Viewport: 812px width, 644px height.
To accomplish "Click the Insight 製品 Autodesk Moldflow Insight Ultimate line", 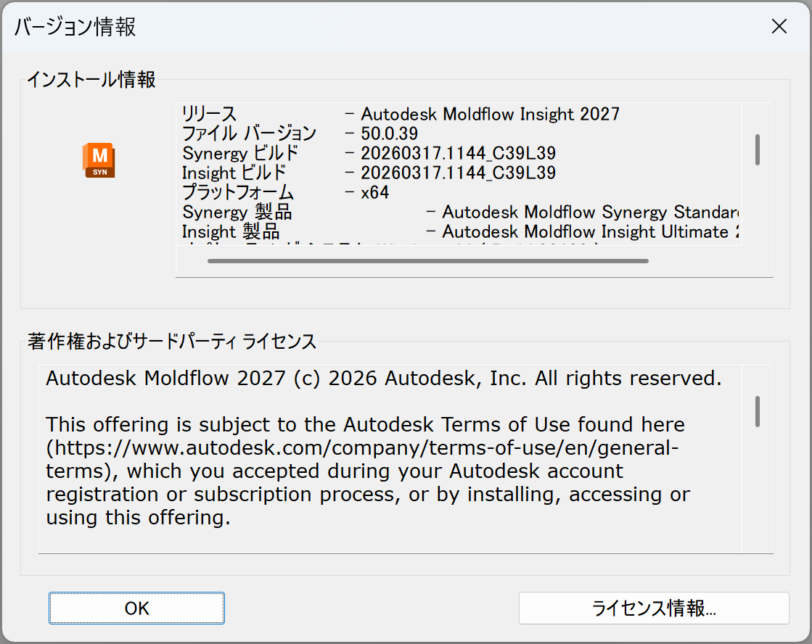I will [461, 232].
